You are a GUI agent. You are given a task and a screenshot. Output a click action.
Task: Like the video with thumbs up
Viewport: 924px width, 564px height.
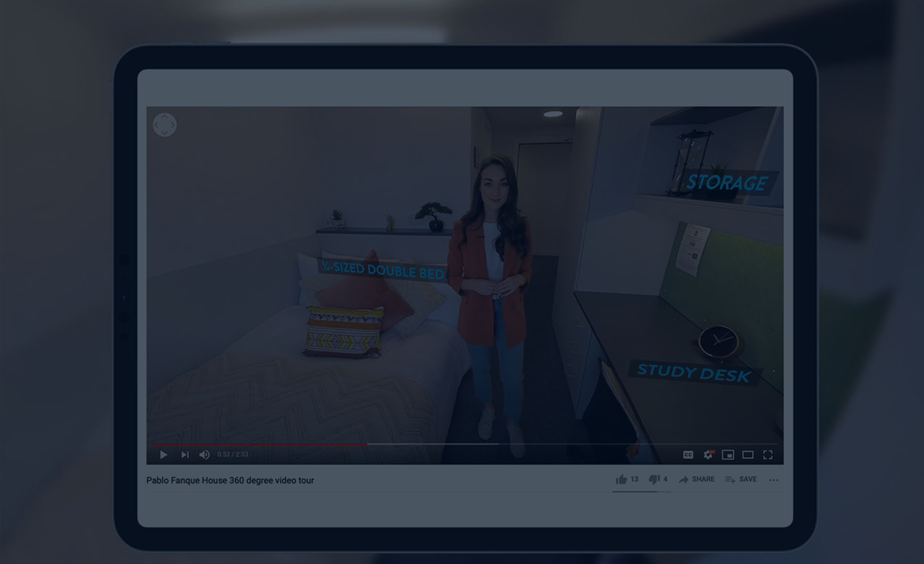tap(621, 479)
